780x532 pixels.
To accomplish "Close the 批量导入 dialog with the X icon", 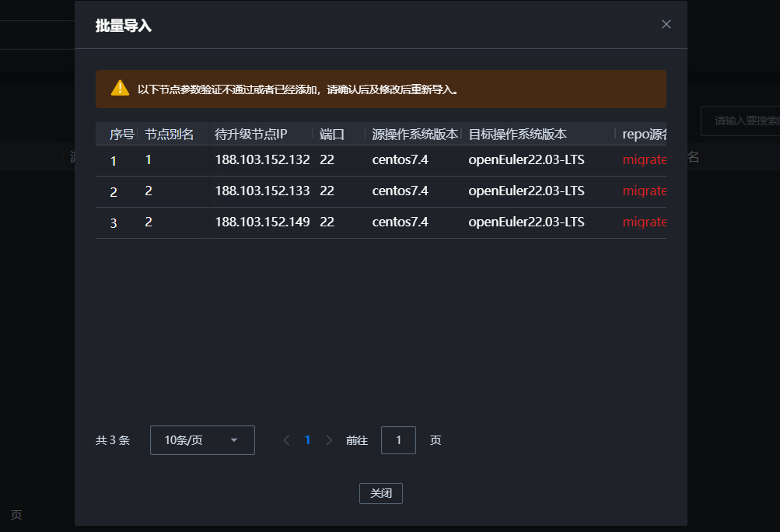I will (x=666, y=24).
